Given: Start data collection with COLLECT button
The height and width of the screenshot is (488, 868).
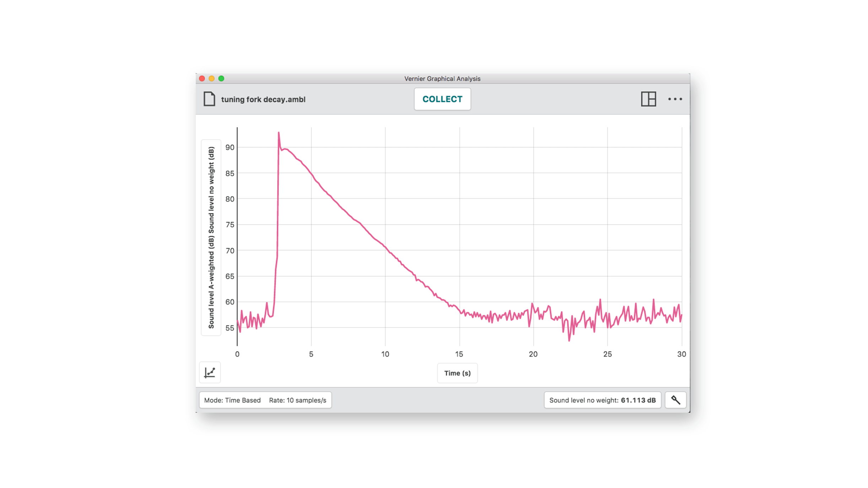Looking at the screenshot, I should (x=442, y=99).
